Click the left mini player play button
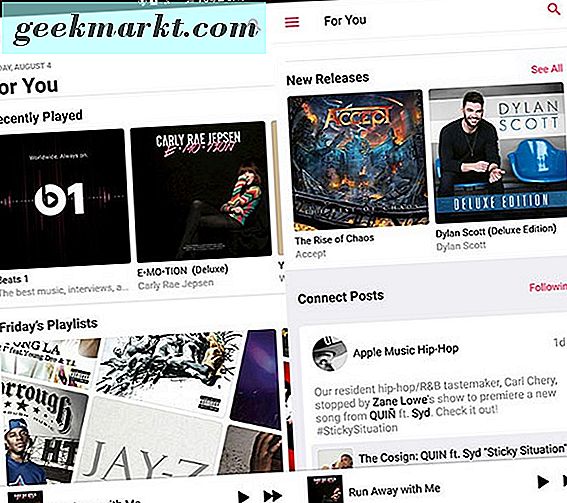 pyautogui.click(x=243, y=497)
